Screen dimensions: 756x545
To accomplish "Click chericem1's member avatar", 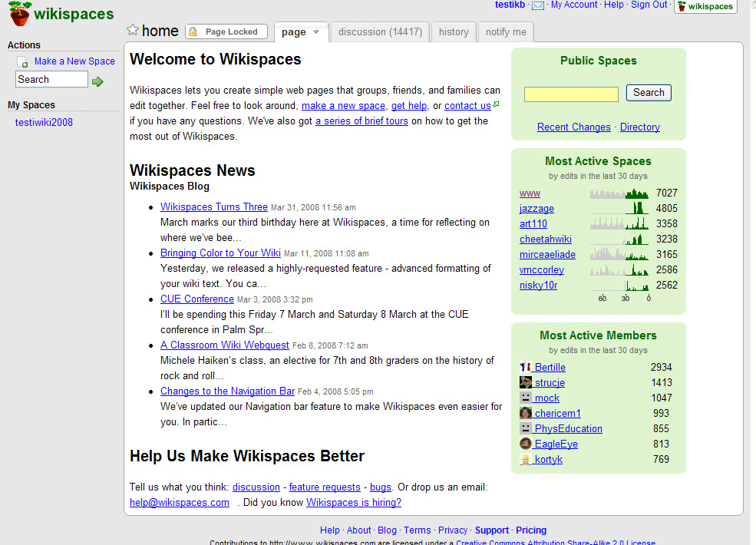I will click(526, 413).
